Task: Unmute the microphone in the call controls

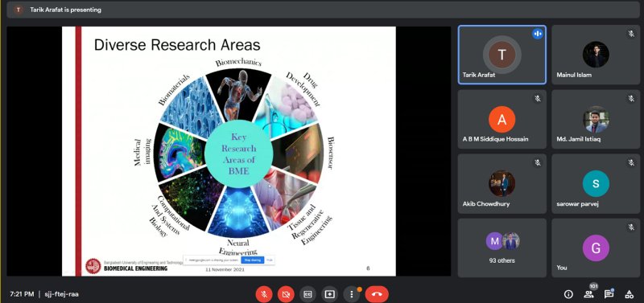Action: click(264, 294)
